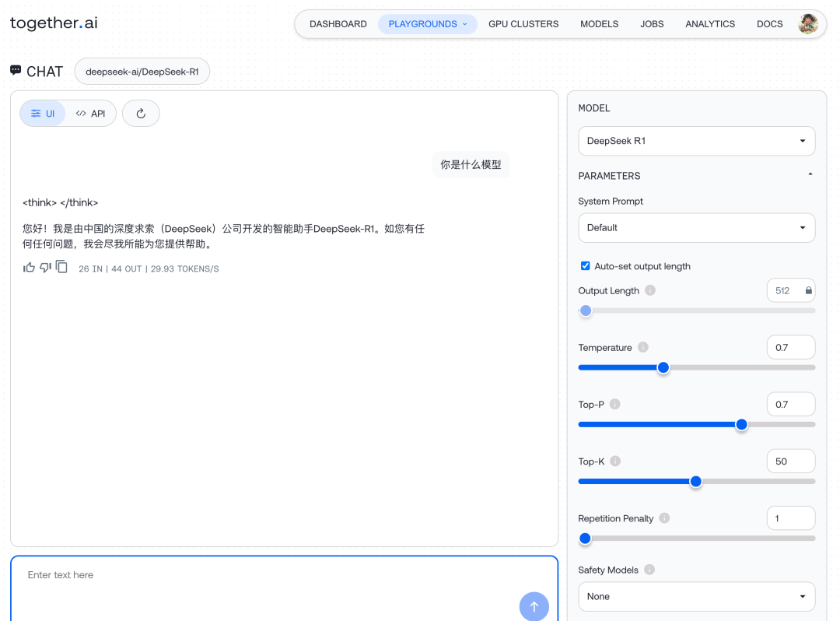Click the deepseek-ai/DeepSeek-R1 model chip

pyautogui.click(x=142, y=72)
